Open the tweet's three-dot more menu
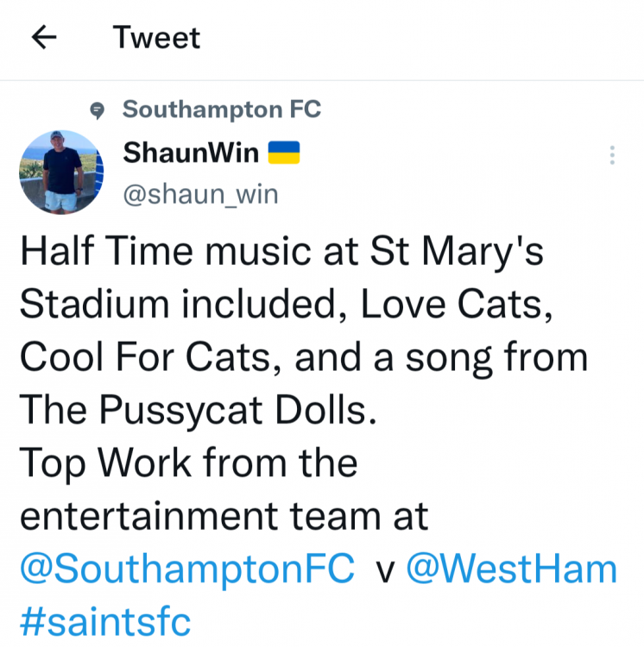Viewport: 644px width, 647px height. point(612,155)
